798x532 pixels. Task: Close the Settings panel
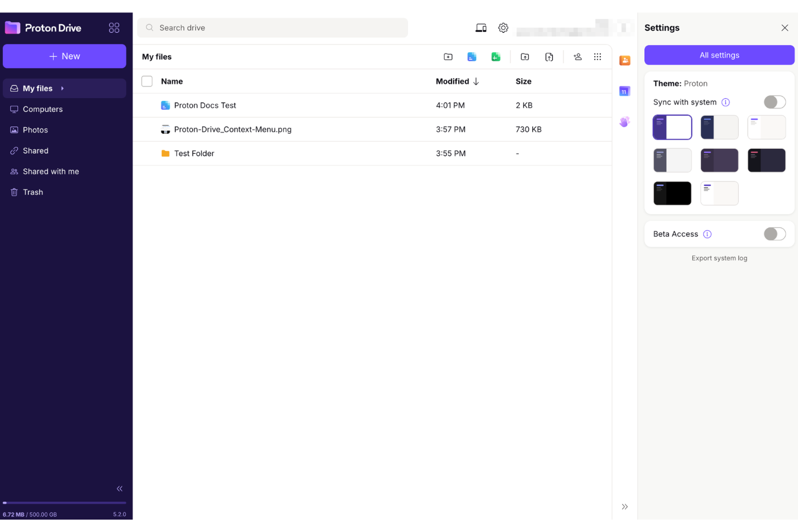point(785,28)
